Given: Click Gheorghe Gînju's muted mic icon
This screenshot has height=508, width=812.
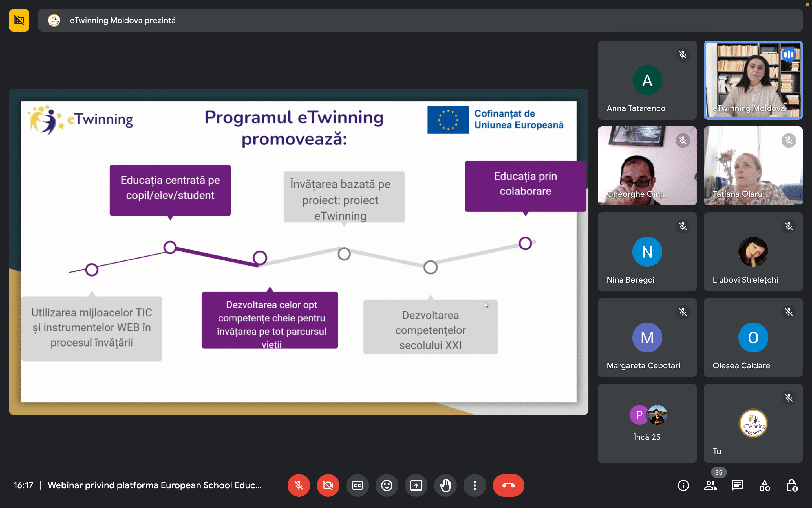Looking at the screenshot, I should (x=683, y=141).
